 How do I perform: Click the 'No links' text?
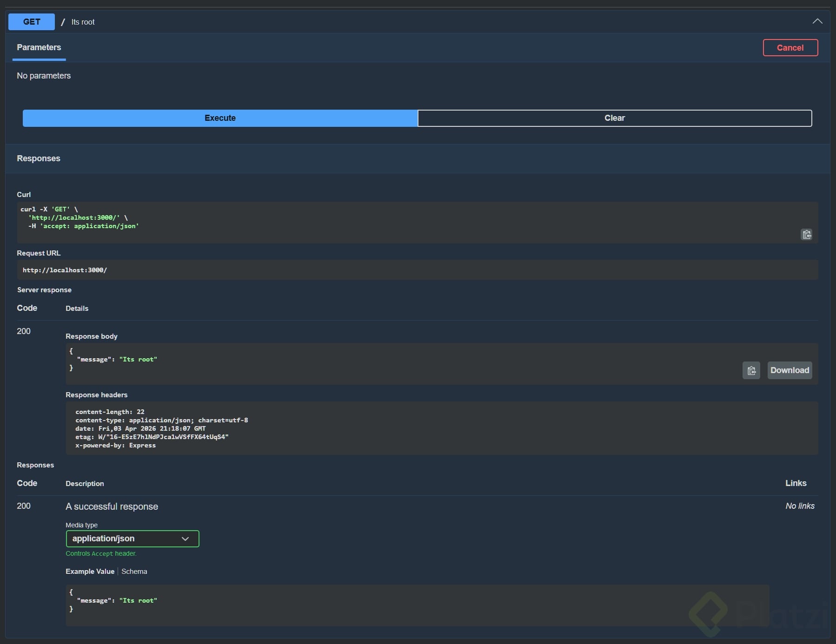coord(800,506)
